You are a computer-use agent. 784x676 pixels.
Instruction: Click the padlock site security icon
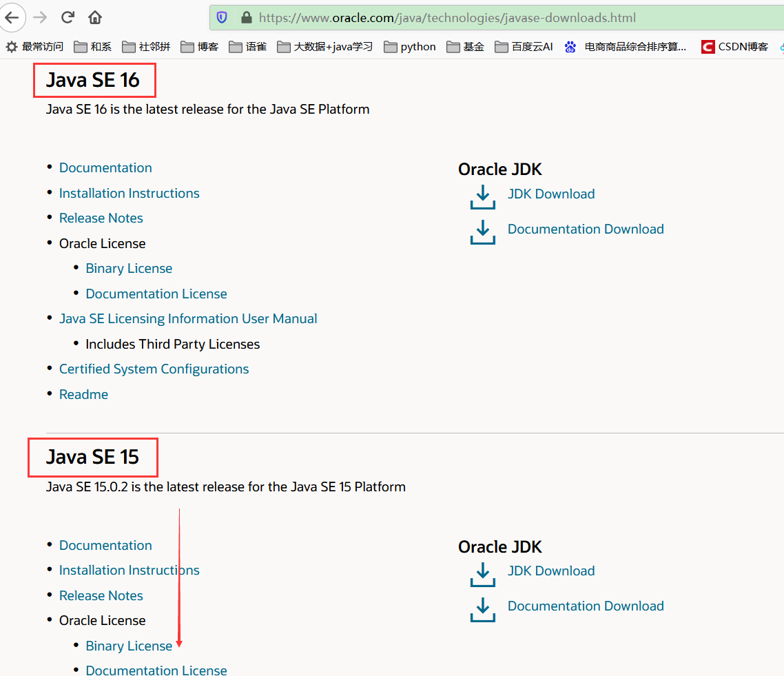tap(246, 18)
